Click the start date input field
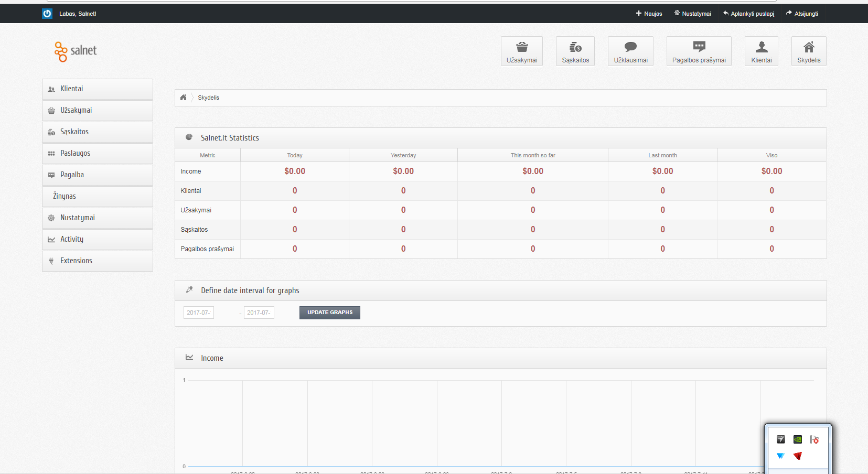 [199, 313]
